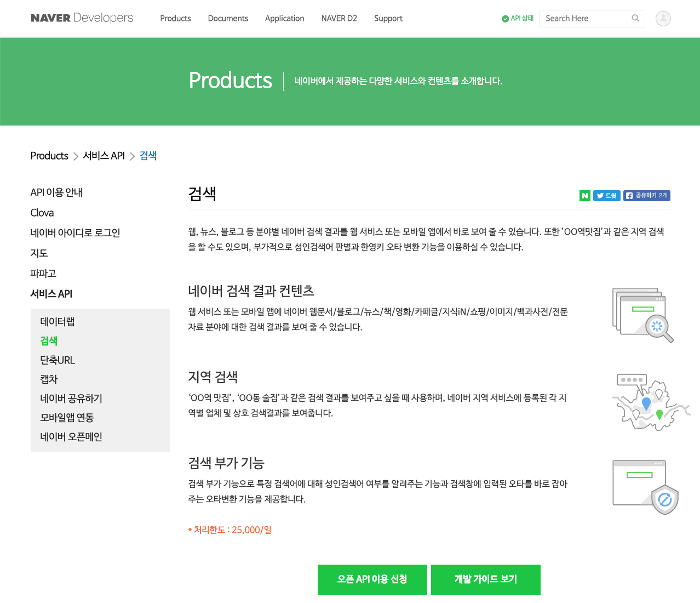This screenshot has width=700, height=603.
Task: Select 네이버 공유하기 in the submenu
Action: [71, 399]
